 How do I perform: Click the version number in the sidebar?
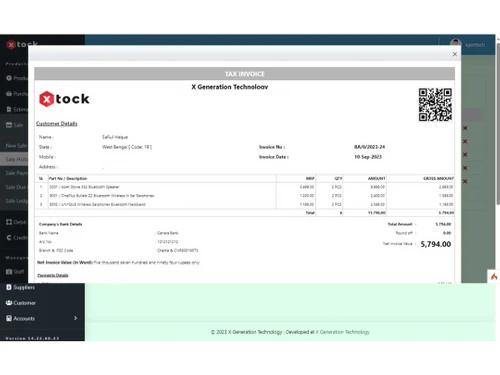point(32,338)
